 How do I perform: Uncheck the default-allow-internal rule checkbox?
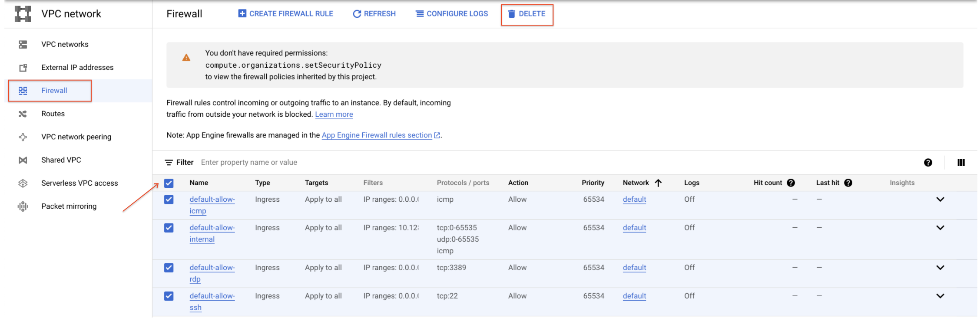[169, 228]
